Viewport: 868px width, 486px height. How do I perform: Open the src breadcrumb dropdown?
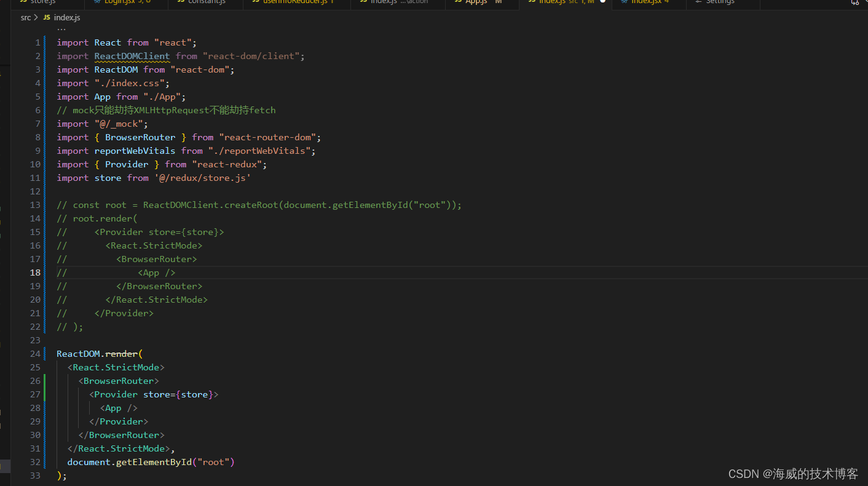click(x=25, y=17)
